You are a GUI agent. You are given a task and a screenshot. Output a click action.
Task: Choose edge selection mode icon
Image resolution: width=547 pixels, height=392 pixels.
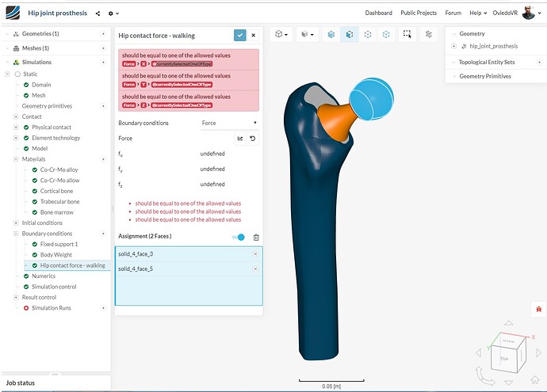(368, 34)
